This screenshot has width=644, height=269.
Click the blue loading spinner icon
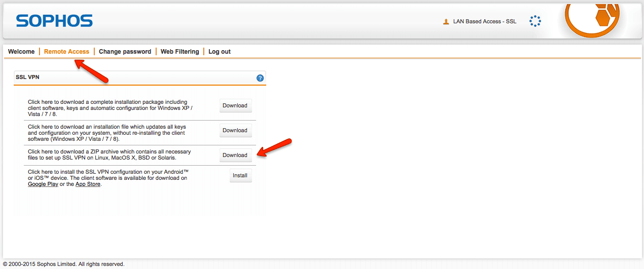(x=535, y=21)
